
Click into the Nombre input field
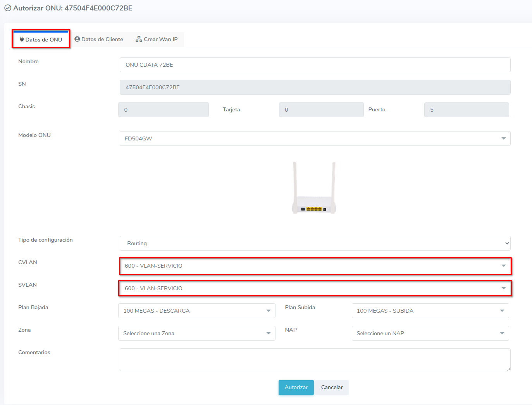tap(315, 65)
